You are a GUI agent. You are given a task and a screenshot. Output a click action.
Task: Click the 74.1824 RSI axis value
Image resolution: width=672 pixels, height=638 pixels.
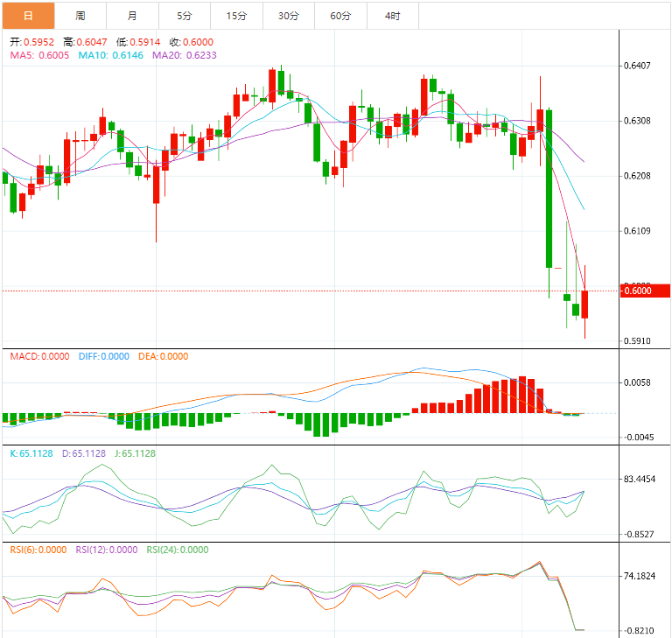click(x=640, y=576)
